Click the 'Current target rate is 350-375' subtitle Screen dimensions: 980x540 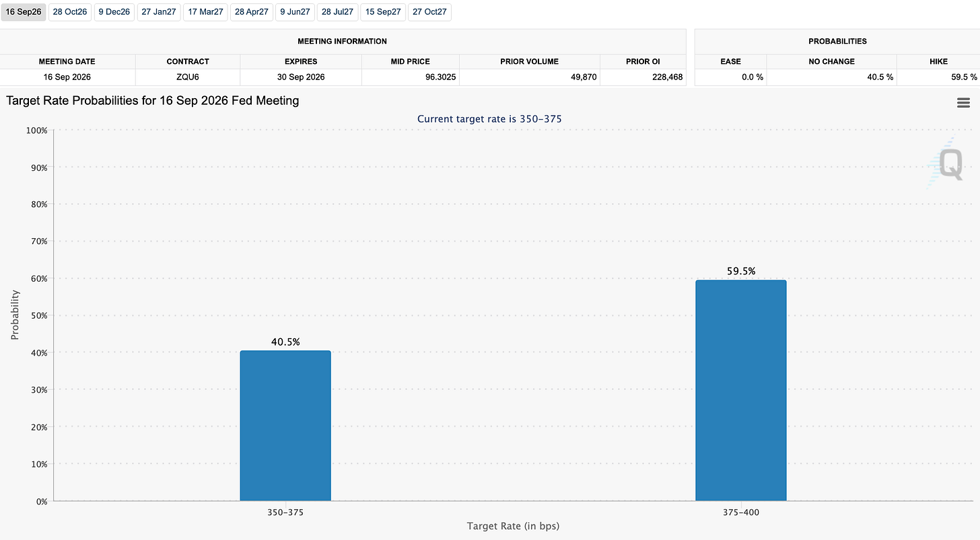489,119
